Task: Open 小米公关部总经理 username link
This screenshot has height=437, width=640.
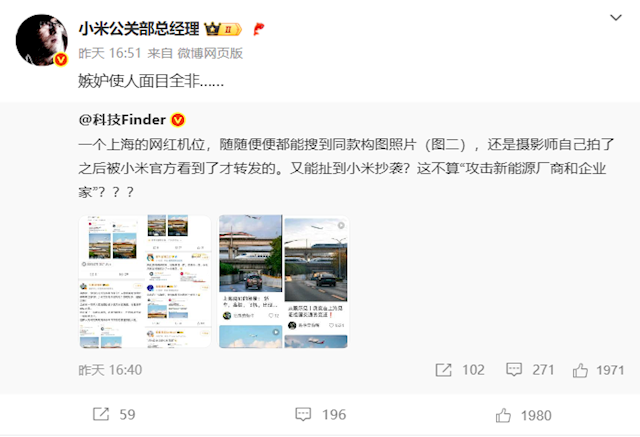Action: (139, 29)
